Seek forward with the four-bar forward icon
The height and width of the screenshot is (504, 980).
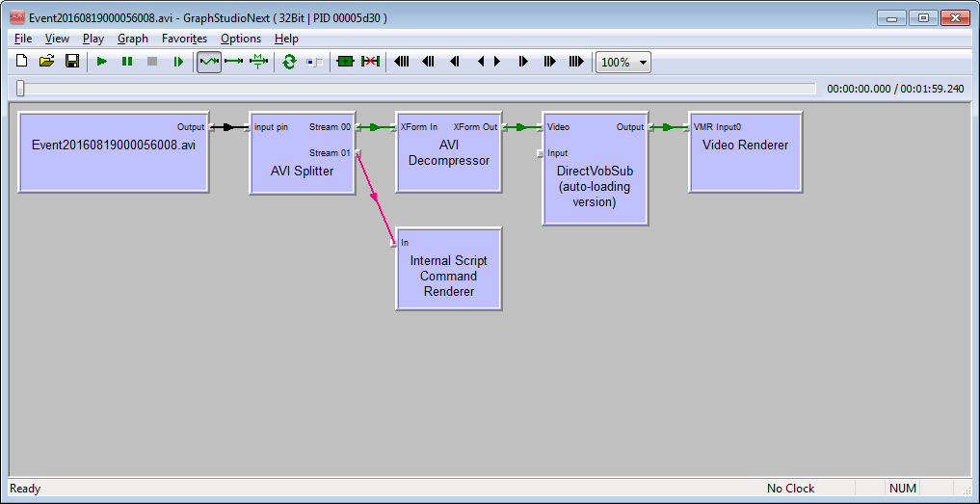coord(576,62)
